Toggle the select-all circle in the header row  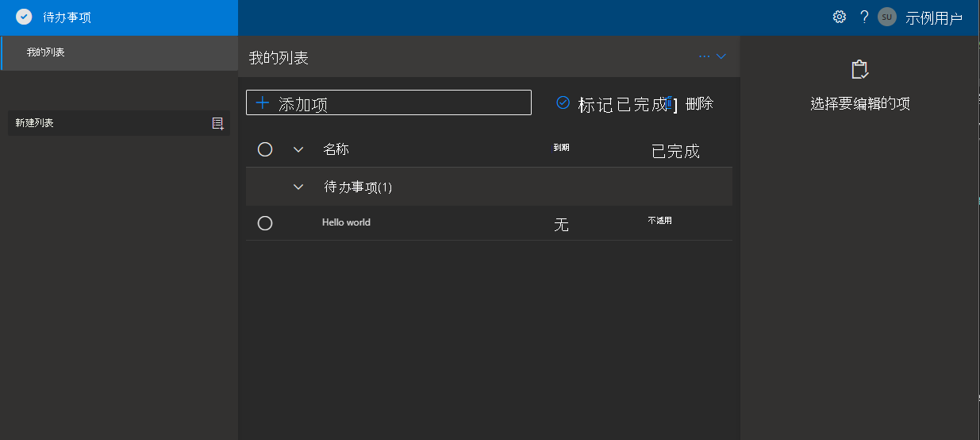[x=265, y=149]
